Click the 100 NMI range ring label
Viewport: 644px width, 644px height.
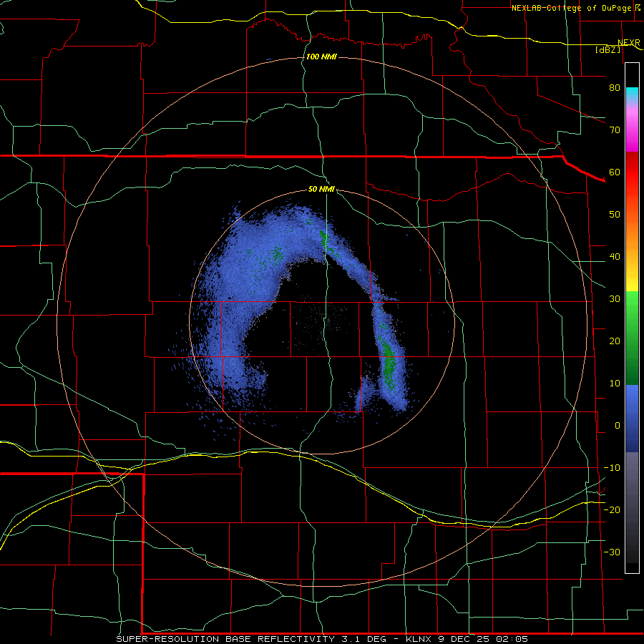[321, 57]
